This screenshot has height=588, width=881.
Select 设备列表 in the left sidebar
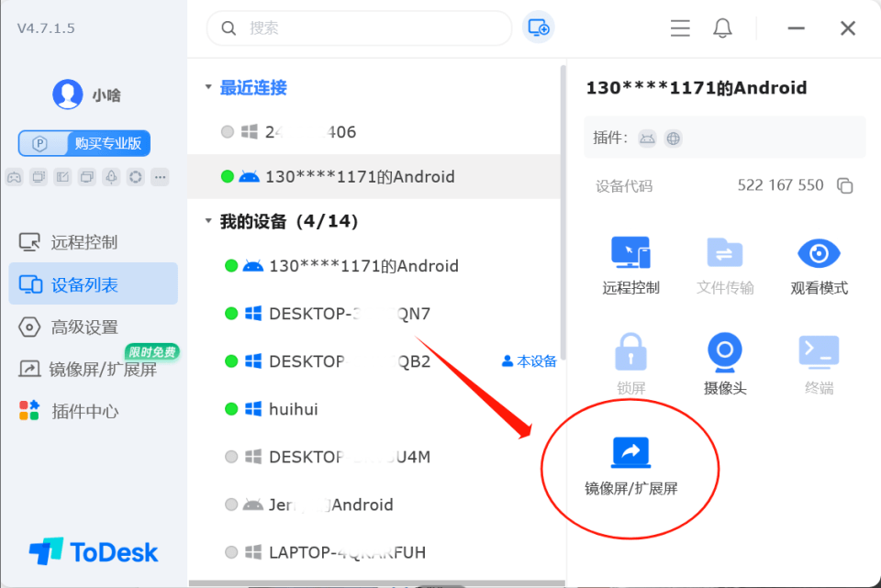tap(94, 284)
